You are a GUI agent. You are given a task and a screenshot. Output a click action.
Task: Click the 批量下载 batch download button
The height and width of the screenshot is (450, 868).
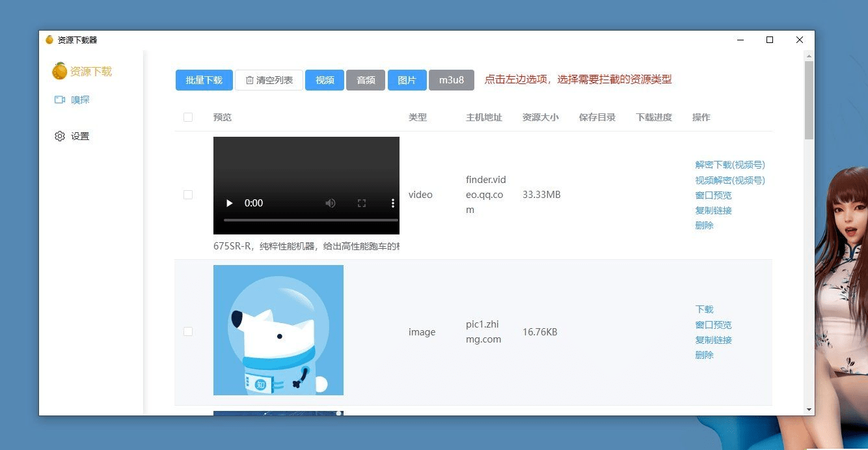(204, 79)
